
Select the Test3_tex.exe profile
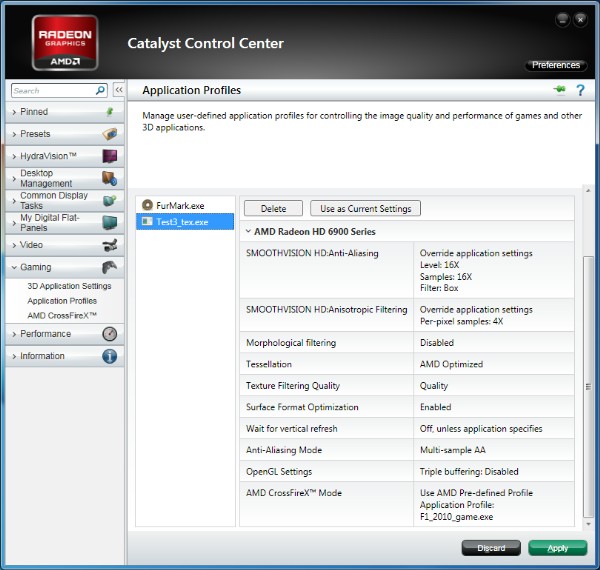(185, 222)
